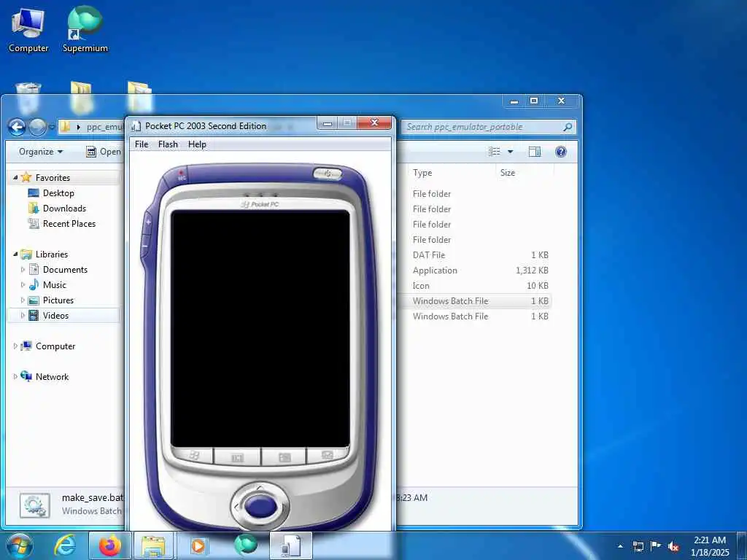The height and width of the screenshot is (560, 747).
Task: Expand the Network tree node
Action: point(15,377)
